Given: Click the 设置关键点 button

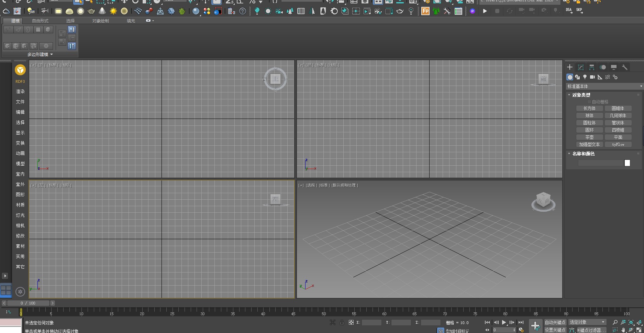Looking at the screenshot, I should (x=555, y=330).
